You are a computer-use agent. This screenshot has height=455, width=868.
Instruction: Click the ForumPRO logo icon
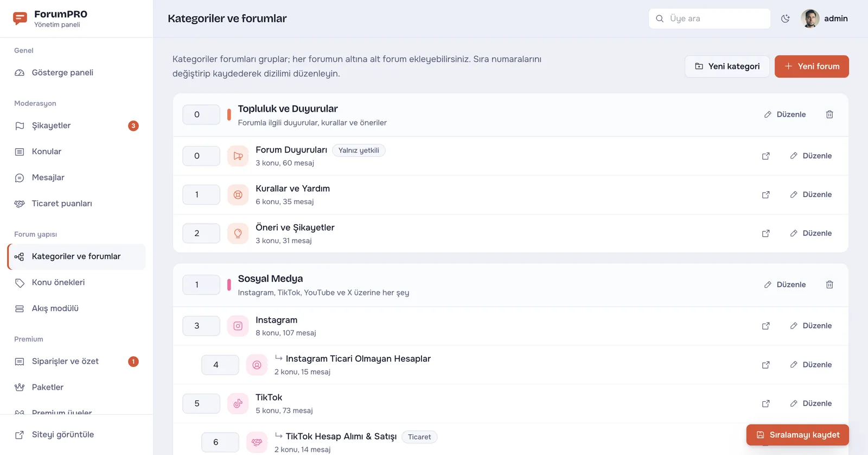click(x=20, y=18)
